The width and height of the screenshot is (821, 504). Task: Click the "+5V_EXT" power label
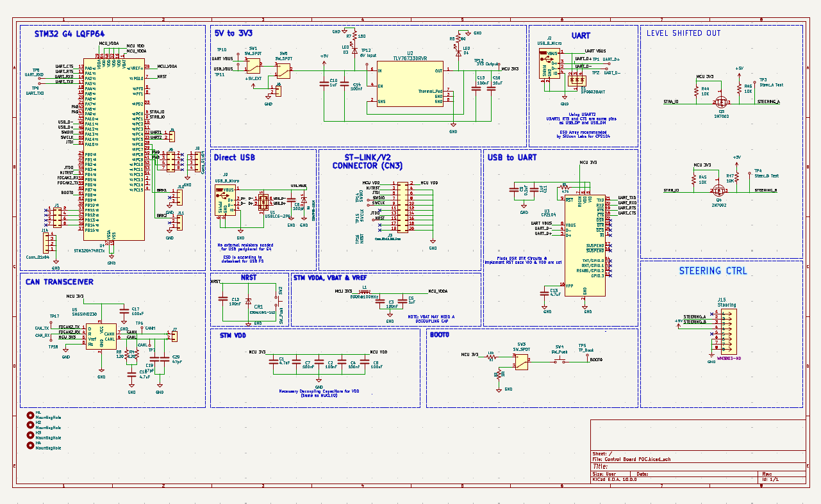point(253,77)
